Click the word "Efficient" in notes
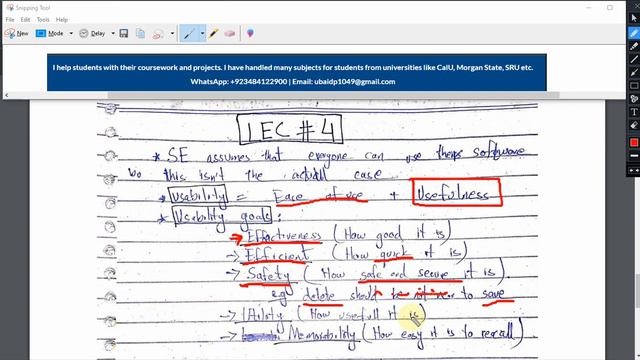 click(277, 255)
